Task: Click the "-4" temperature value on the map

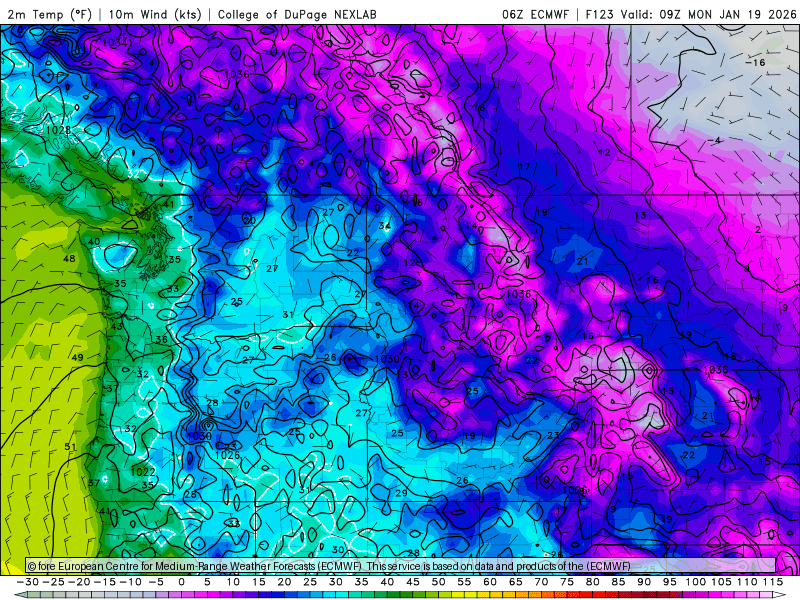Action: click(x=714, y=140)
